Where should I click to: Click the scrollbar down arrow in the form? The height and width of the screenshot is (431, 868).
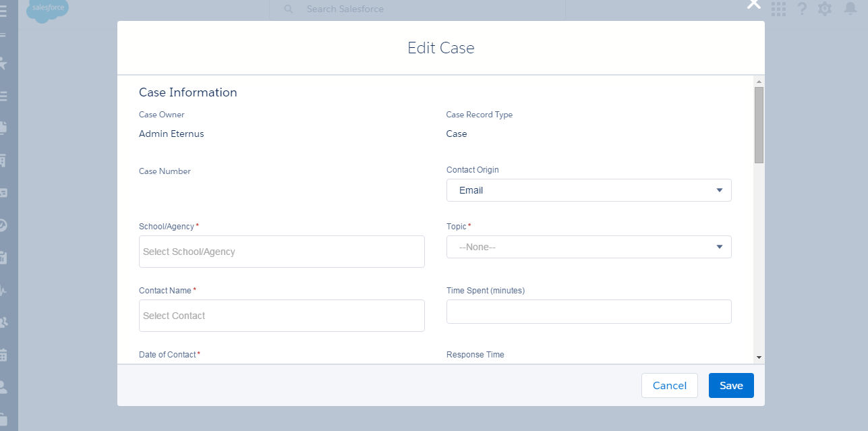pyautogui.click(x=759, y=357)
